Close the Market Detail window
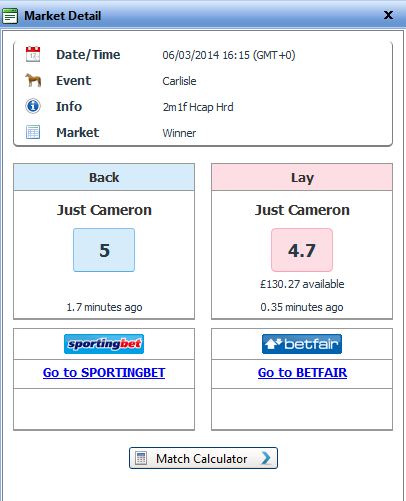This screenshot has width=406, height=501. 388,15
